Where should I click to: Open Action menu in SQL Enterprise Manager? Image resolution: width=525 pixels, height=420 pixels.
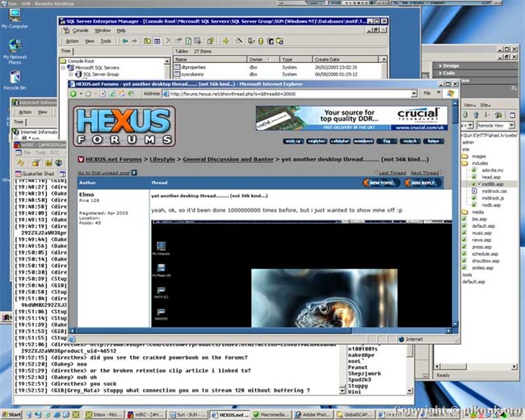pyautogui.click(x=72, y=41)
